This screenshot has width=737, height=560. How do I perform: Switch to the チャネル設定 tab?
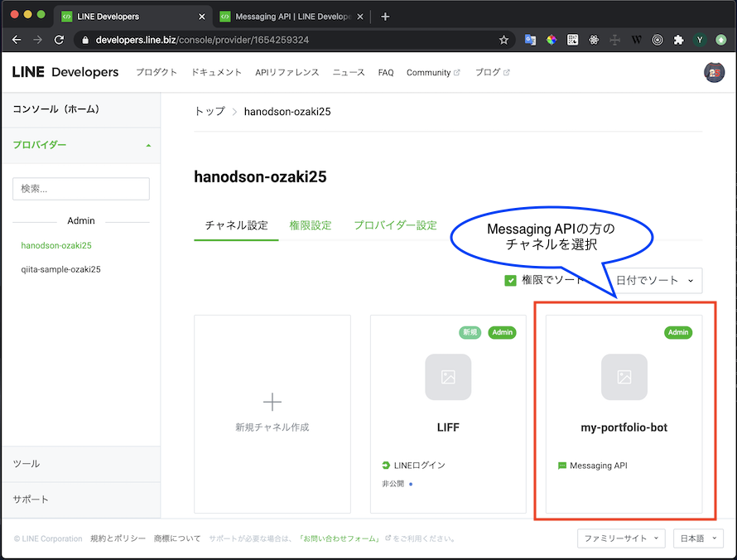tap(237, 225)
